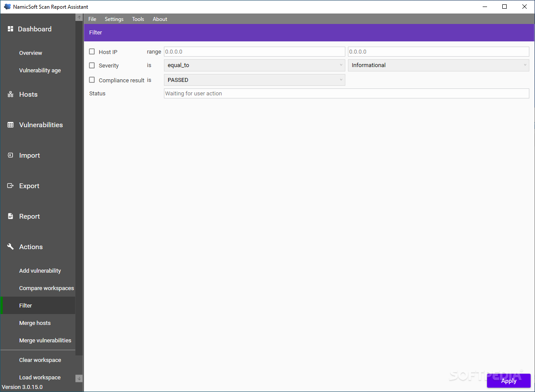The image size is (535, 392).
Task: Open the Settings menu
Action: tap(114, 19)
